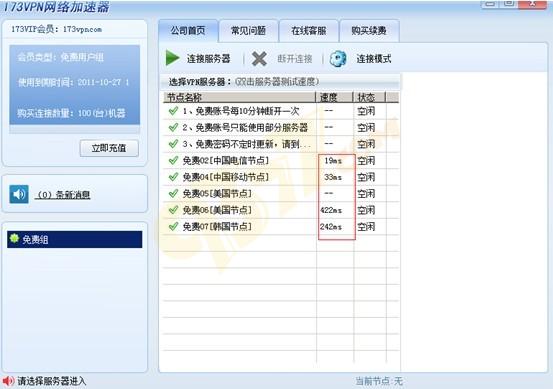553x389 pixels.
Task: Click checkmark icon of 免费02 中国电信节点
Action: tap(173, 160)
